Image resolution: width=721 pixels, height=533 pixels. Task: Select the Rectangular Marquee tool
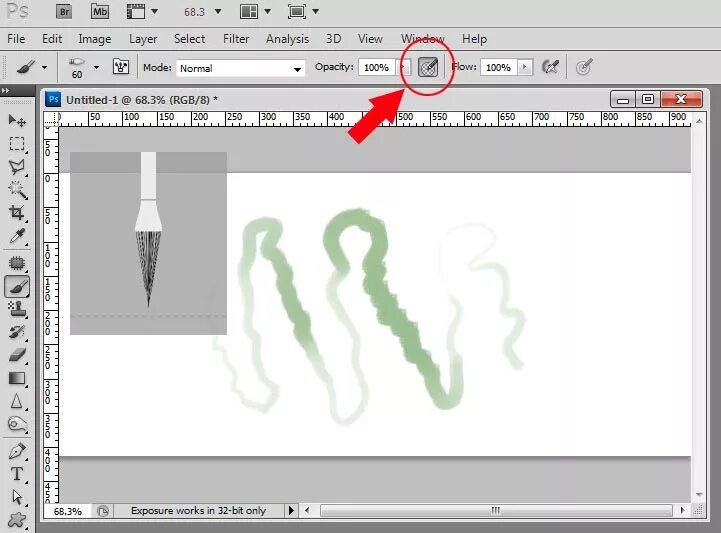point(17,144)
